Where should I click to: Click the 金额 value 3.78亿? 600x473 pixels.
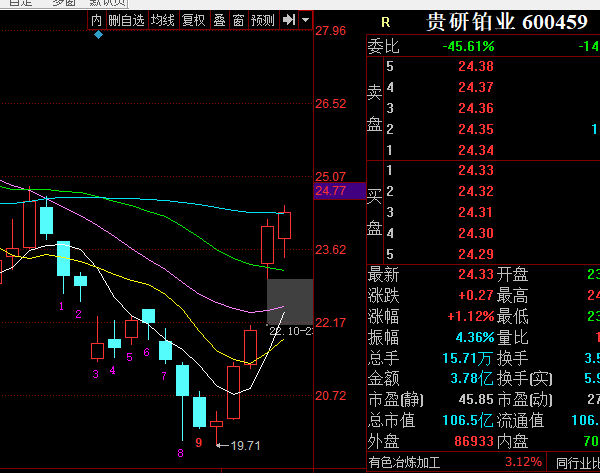(x=472, y=379)
